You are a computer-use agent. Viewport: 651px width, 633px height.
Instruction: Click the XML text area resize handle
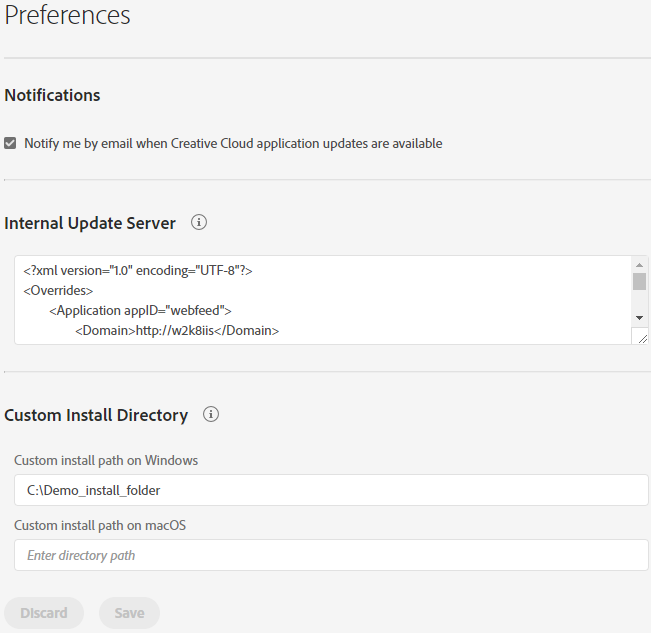[640, 337]
